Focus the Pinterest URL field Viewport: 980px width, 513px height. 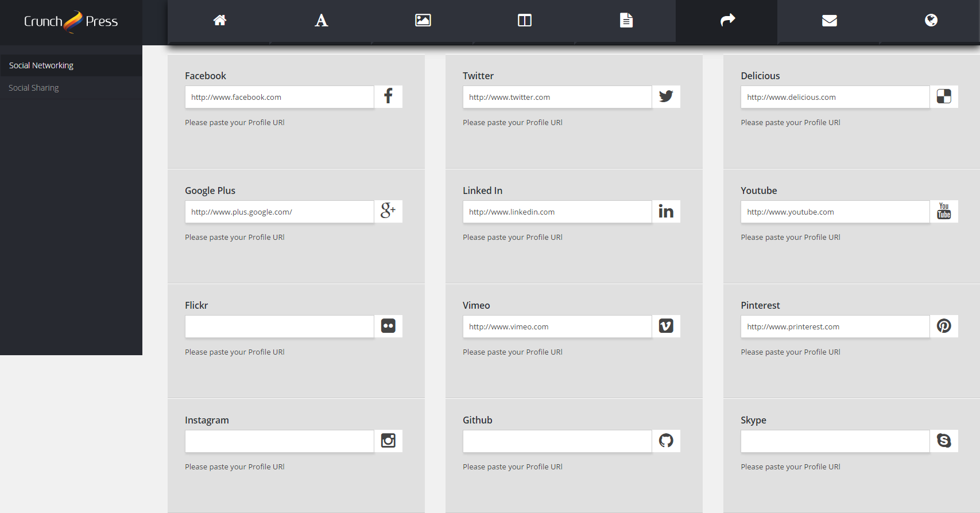pyautogui.click(x=835, y=327)
